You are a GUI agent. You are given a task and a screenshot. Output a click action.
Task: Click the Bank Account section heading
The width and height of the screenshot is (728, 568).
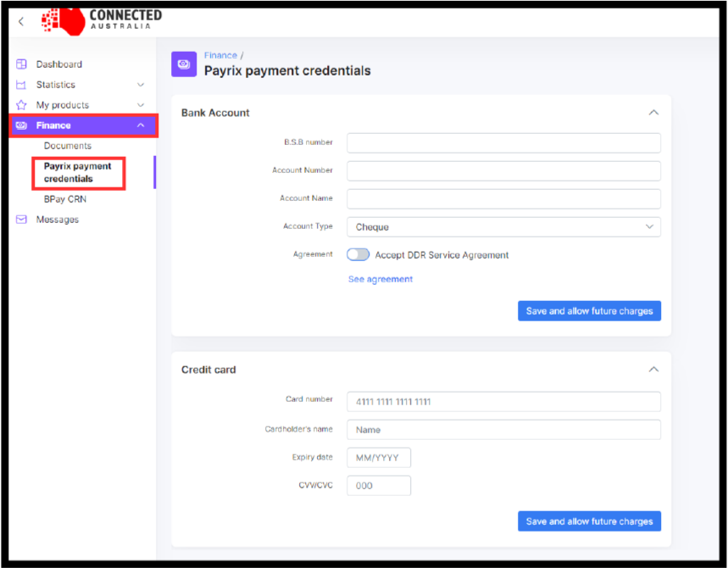pos(215,113)
